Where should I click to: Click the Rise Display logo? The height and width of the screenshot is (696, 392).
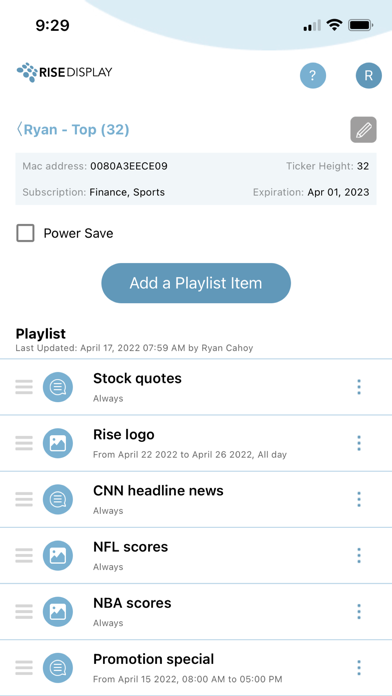tap(64, 72)
